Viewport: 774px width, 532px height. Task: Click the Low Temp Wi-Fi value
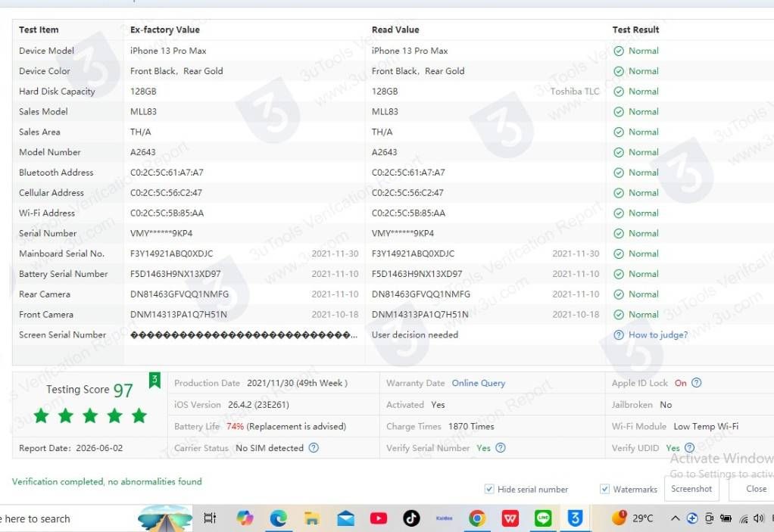[706, 427]
